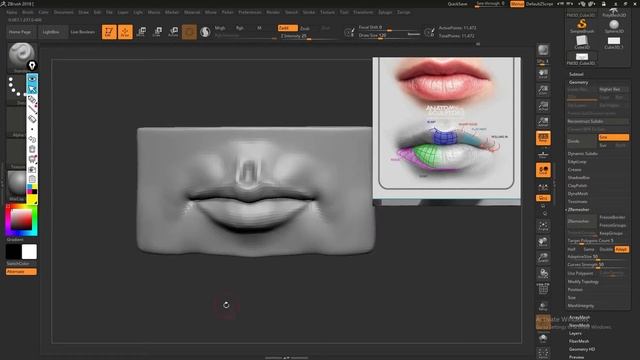This screenshot has height=360, width=640.
Task: Click the Scroll document icon
Action: pos(543,74)
